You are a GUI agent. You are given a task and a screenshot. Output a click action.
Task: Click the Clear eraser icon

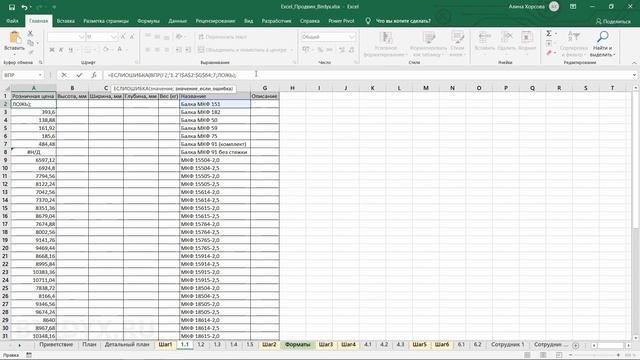(x=549, y=53)
